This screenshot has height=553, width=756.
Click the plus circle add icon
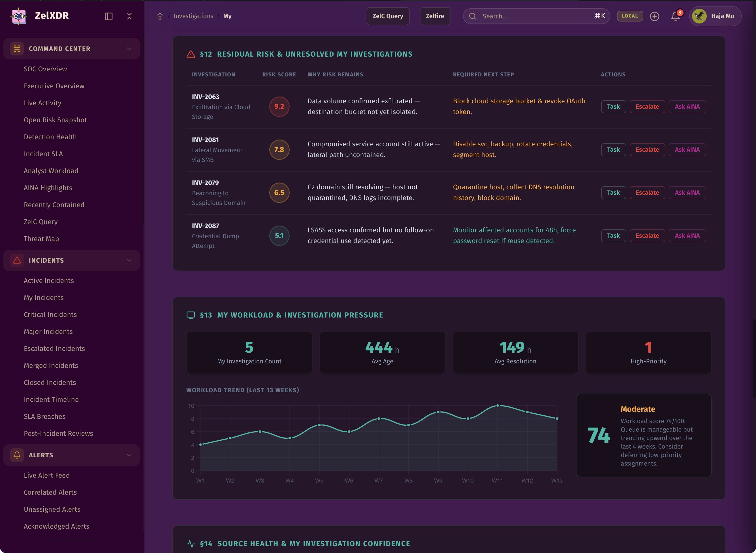[654, 16]
